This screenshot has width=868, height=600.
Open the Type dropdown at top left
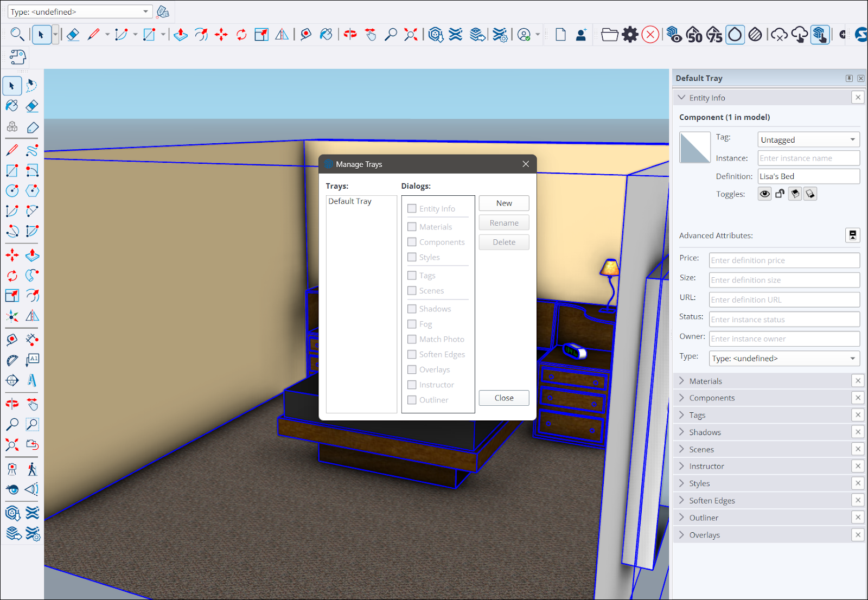80,11
